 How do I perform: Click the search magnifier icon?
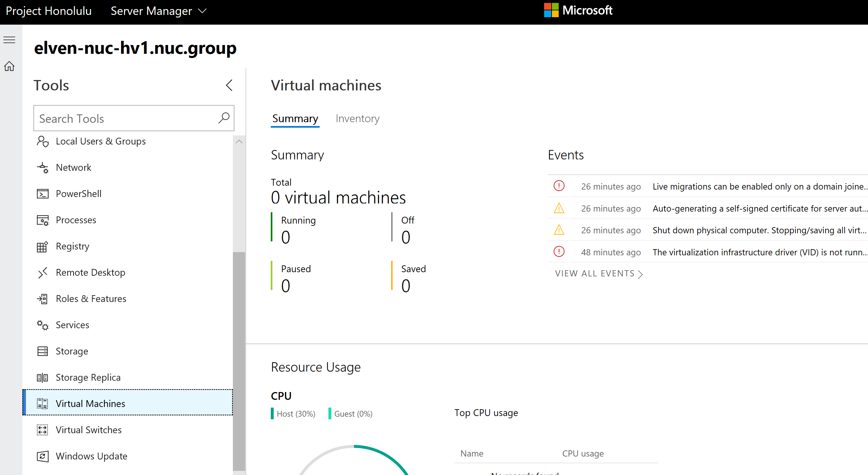224,118
